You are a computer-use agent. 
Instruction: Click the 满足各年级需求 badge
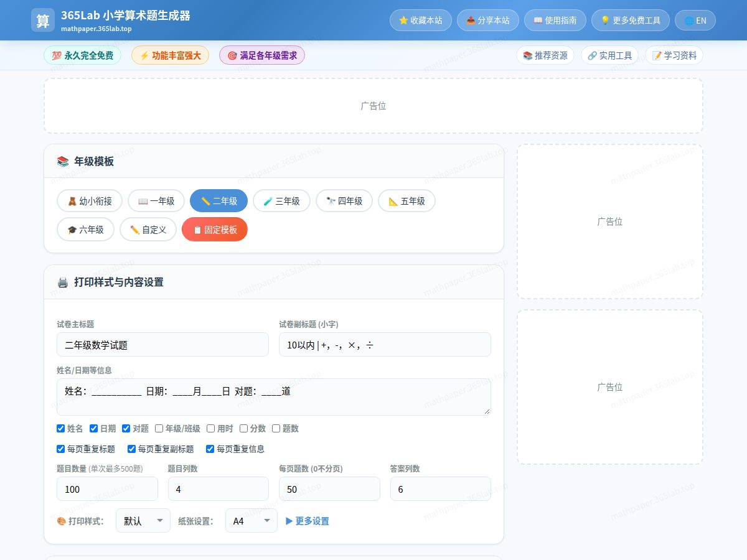[262, 55]
